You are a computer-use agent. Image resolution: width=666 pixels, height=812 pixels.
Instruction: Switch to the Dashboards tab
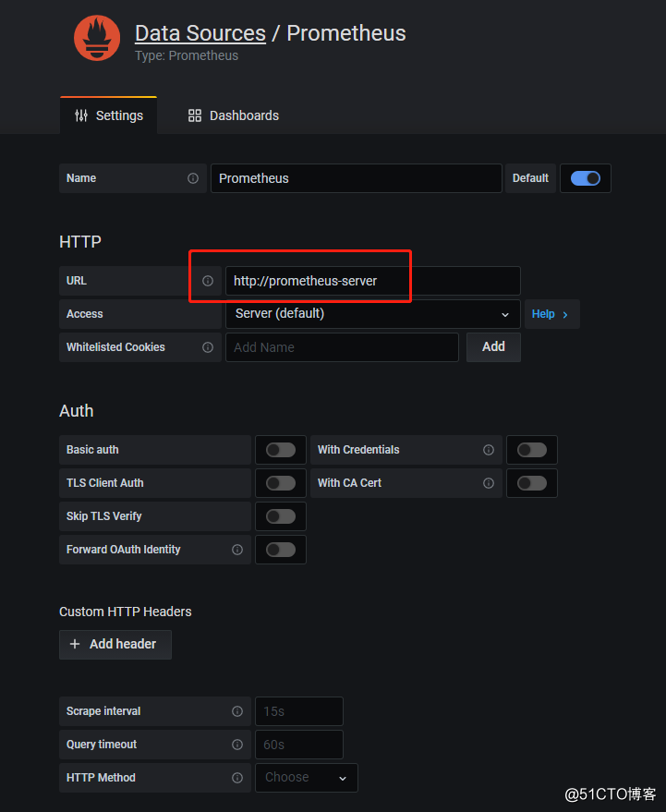coord(234,115)
